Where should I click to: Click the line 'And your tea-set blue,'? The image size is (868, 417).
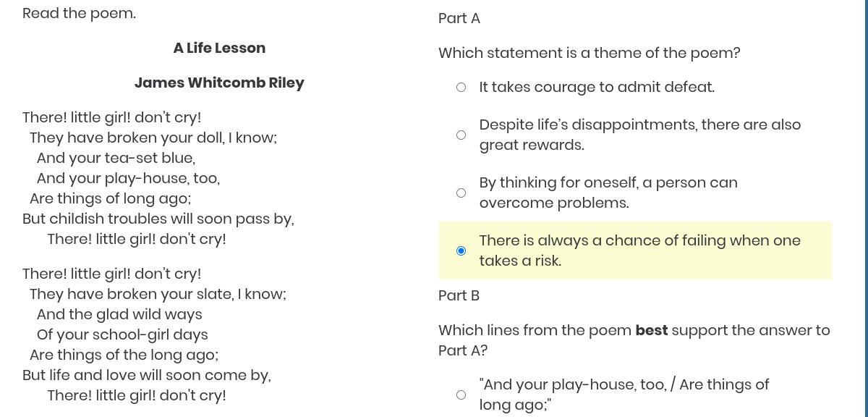tap(116, 158)
